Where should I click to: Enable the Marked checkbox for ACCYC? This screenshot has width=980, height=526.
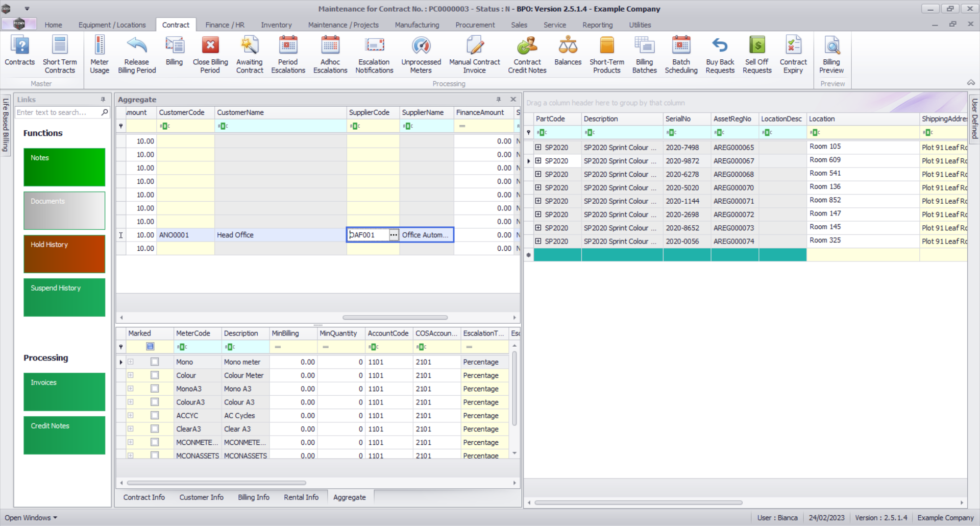155,416
